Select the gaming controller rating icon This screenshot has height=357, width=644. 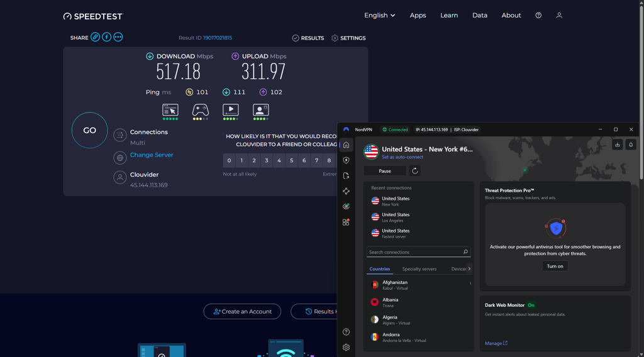point(201,112)
